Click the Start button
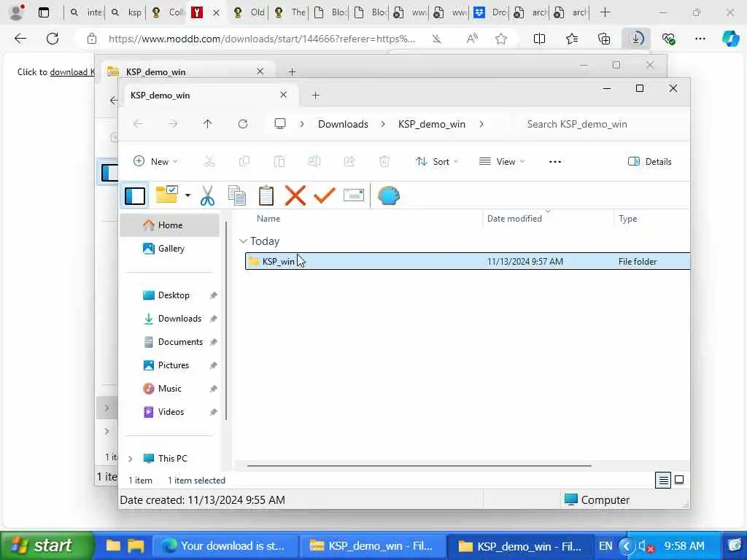This screenshot has height=560, width=747. click(x=46, y=545)
